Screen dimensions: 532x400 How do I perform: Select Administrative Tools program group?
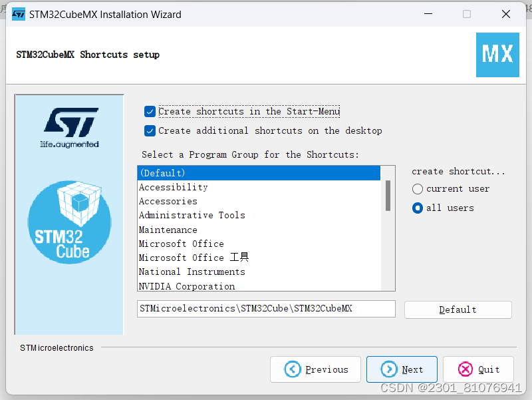(x=259, y=215)
